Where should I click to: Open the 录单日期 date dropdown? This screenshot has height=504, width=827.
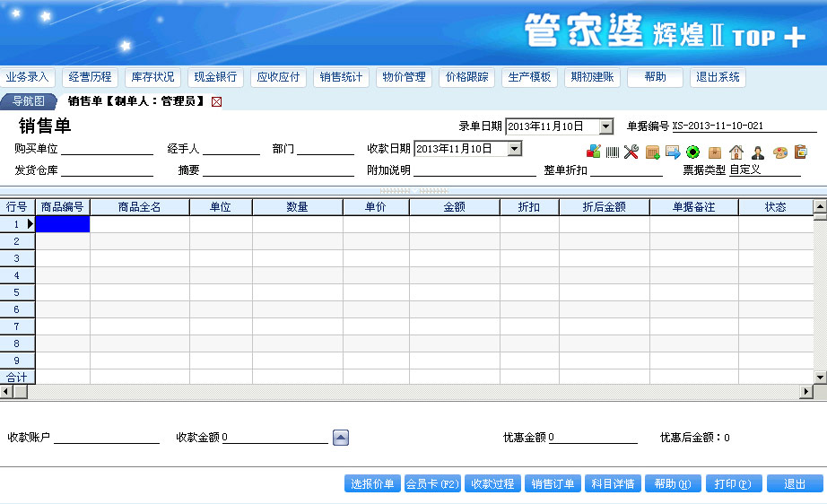606,126
